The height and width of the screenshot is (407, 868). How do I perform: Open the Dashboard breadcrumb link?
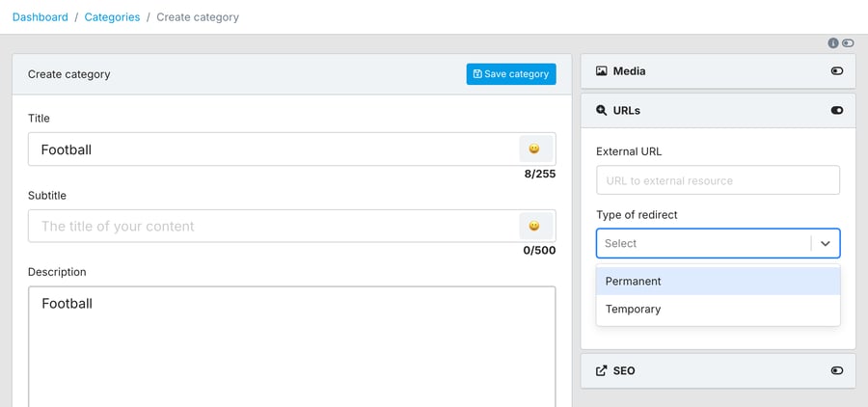pos(41,17)
